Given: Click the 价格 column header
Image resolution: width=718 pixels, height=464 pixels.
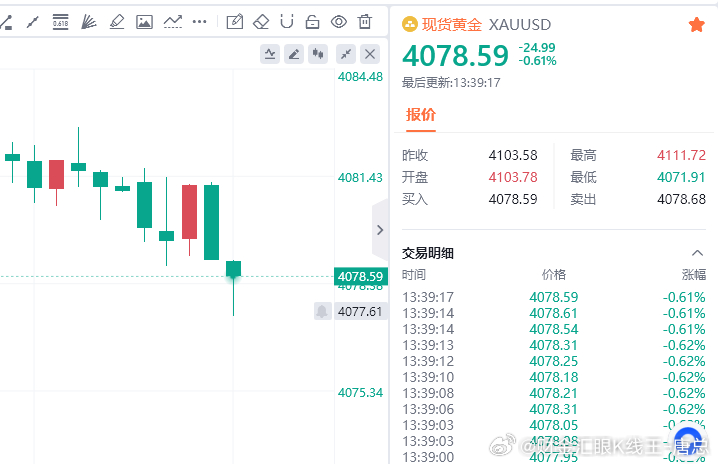Looking at the screenshot, I should (x=554, y=274).
